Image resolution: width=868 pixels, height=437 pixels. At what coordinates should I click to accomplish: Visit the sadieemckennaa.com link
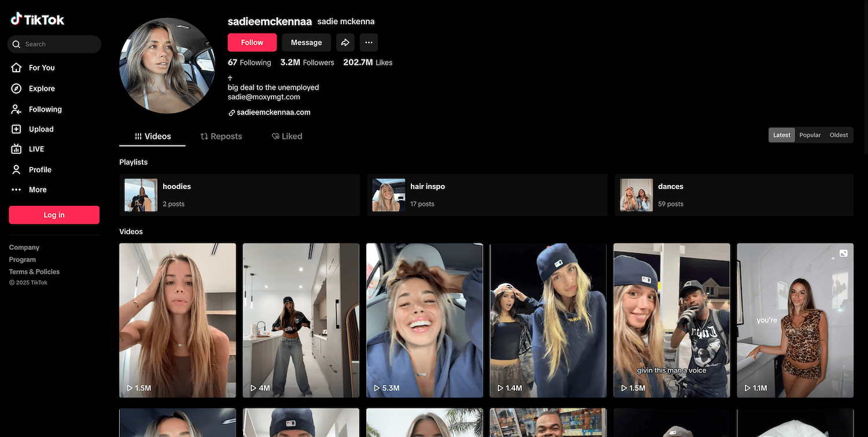pyautogui.click(x=273, y=113)
